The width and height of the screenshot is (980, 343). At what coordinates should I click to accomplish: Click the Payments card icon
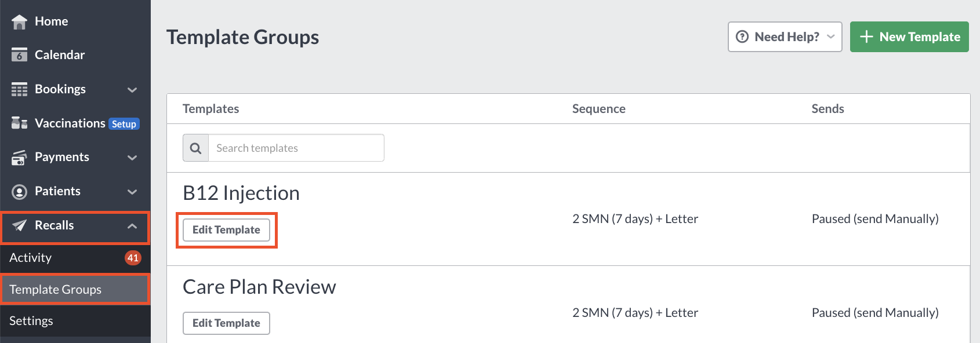coord(19,157)
